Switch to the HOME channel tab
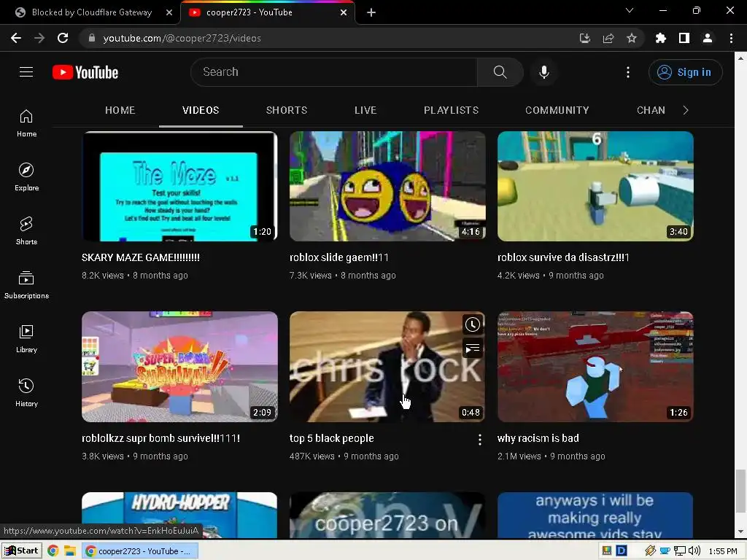Image resolution: width=747 pixels, height=560 pixels. click(120, 110)
